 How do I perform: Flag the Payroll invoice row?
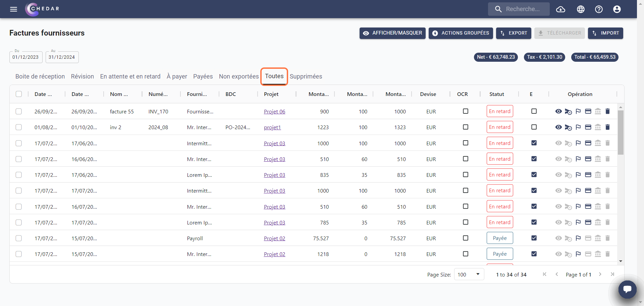(578, 238)
